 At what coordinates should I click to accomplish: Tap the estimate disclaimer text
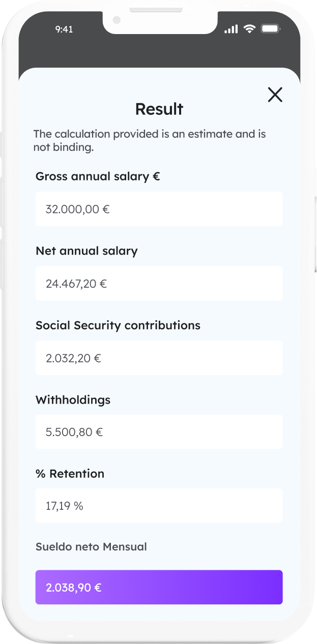pos(150,141)
